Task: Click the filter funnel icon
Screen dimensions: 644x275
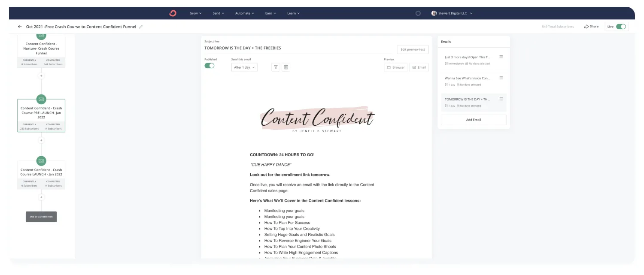Action: [x=276, y=67]
